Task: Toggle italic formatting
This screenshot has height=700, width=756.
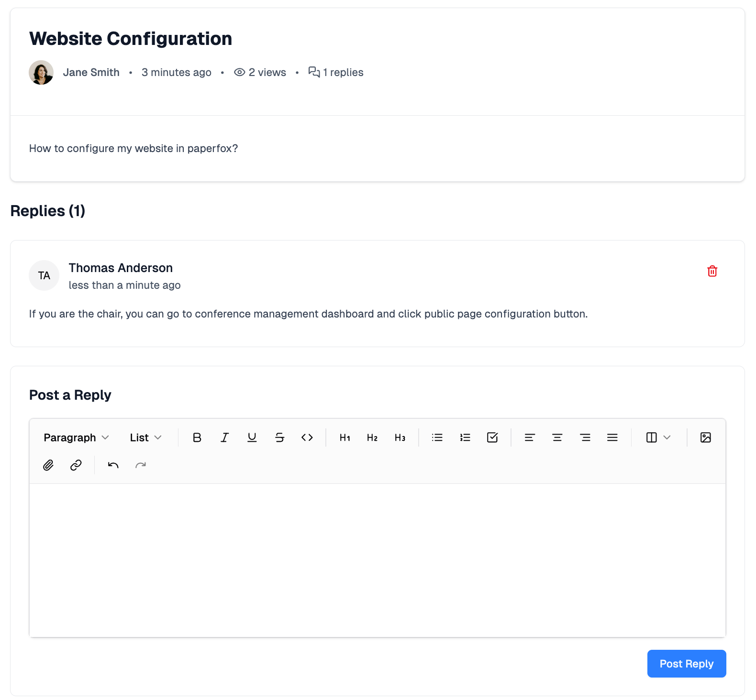Action: [x=224, y=437]
